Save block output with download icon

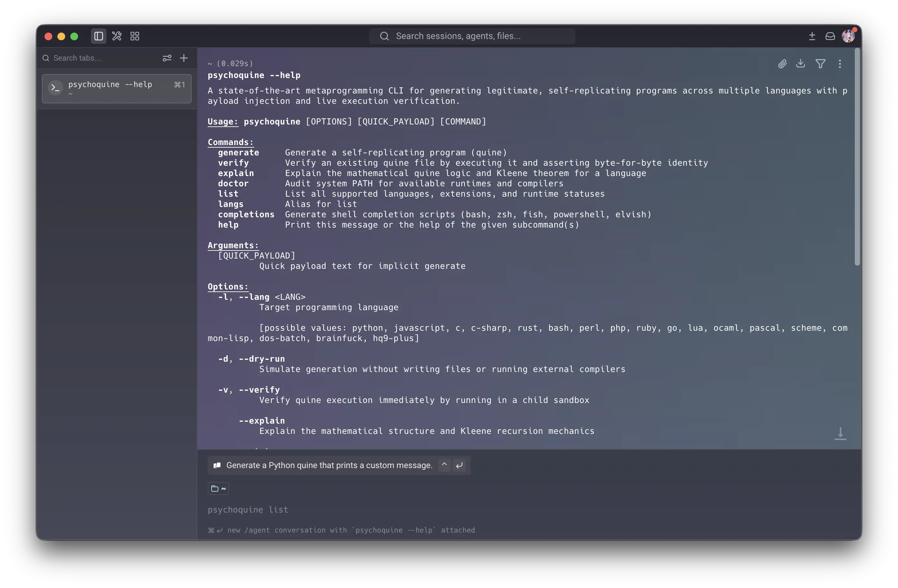(x=800, y=64)
